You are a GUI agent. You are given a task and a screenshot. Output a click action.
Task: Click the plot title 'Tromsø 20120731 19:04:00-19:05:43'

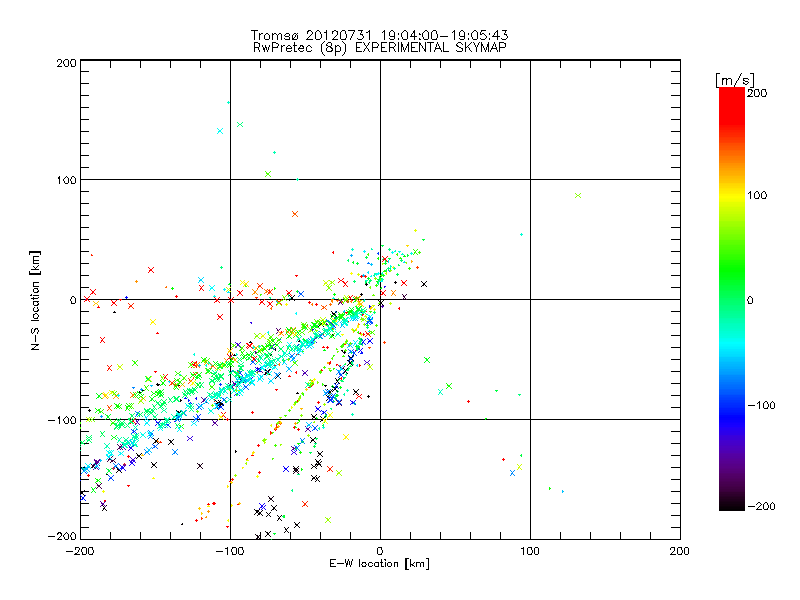pos(380,35)
